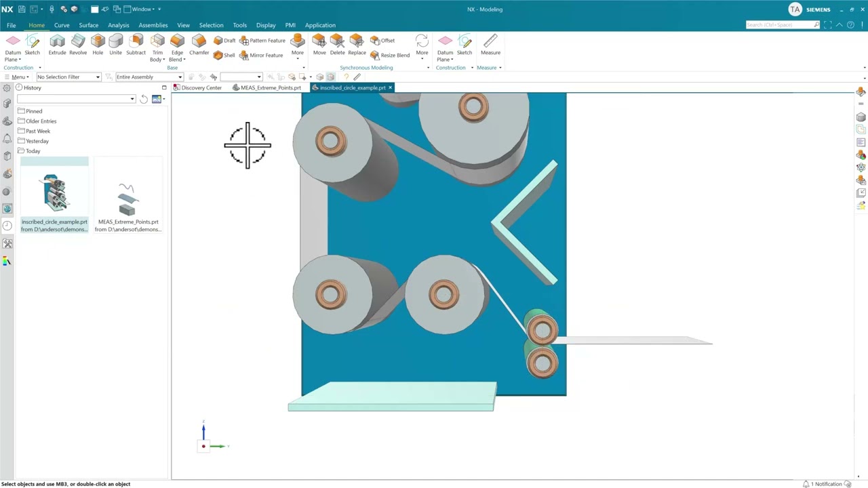Expand the Pinned history folder

click(x=30, y=111)
